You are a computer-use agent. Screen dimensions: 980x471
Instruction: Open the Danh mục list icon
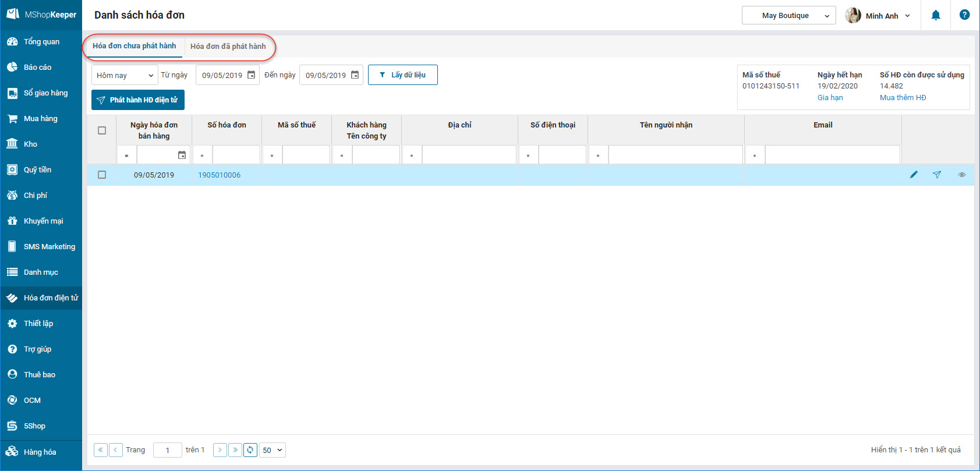click(12, 272)
